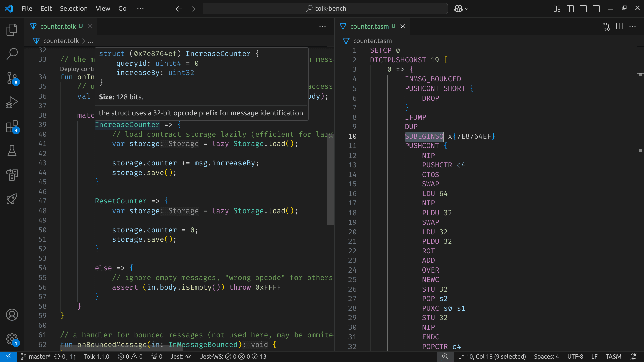Go to line via Ln 10, Col 18
This screenshot has width=644, height=362.
tap(492, 357)
